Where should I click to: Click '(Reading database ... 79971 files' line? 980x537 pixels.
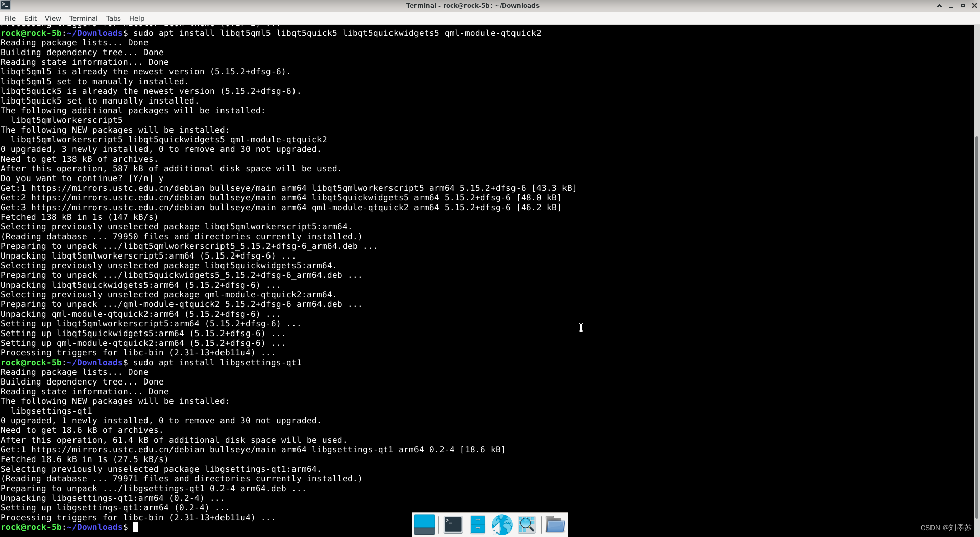[182, 479]
